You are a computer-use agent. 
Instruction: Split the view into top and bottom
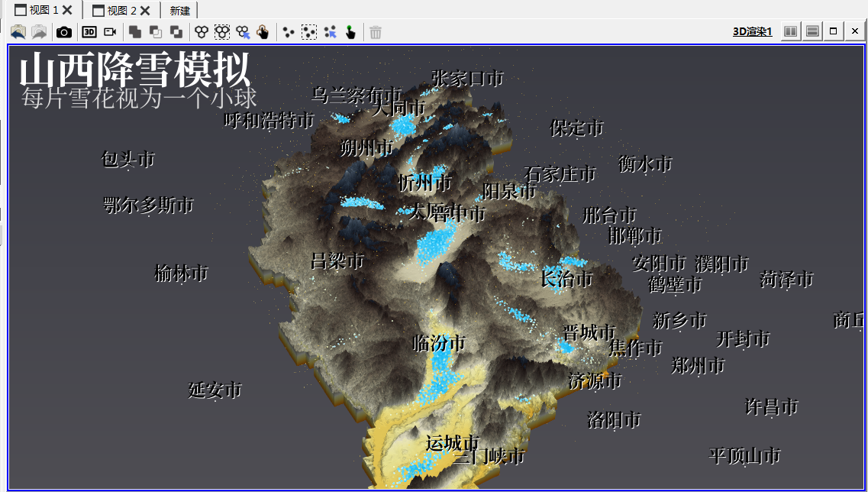pos(812,32)
